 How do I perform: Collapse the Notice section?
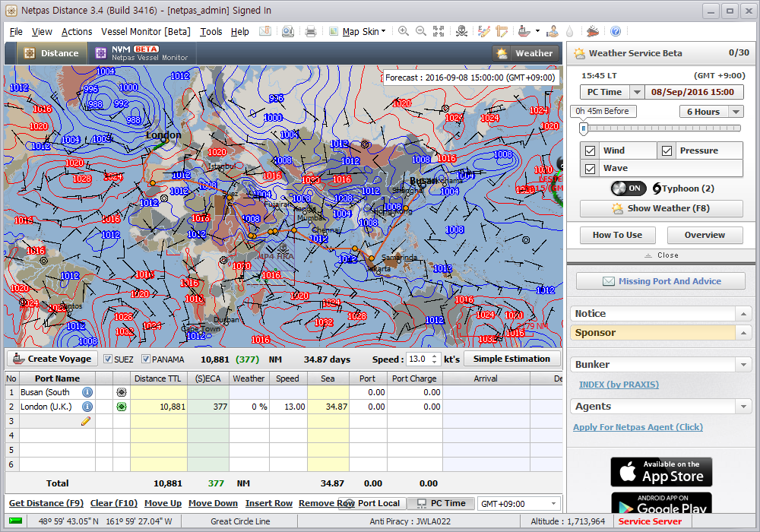point(743,314)
